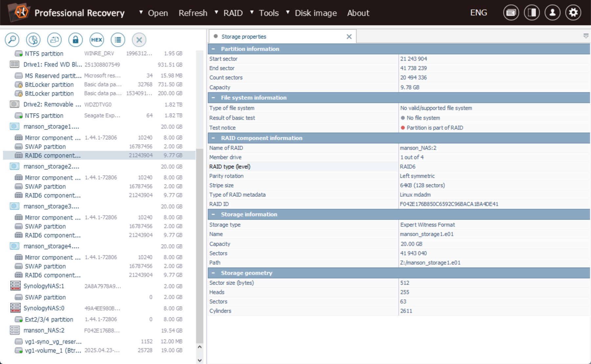This screenshot has width=591, height=364.
Task: Click the manson_NAS:2 RAID icon
Action: [x=15, y=330]
